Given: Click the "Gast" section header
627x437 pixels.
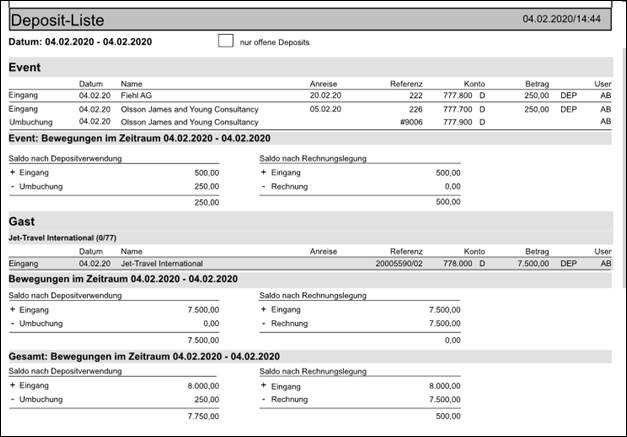Looking at the screenshot, I should (22, 220).
